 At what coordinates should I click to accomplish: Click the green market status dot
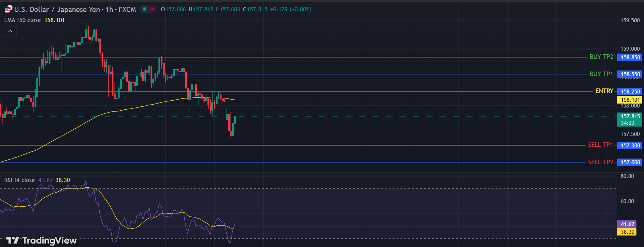tap(144, 9)
